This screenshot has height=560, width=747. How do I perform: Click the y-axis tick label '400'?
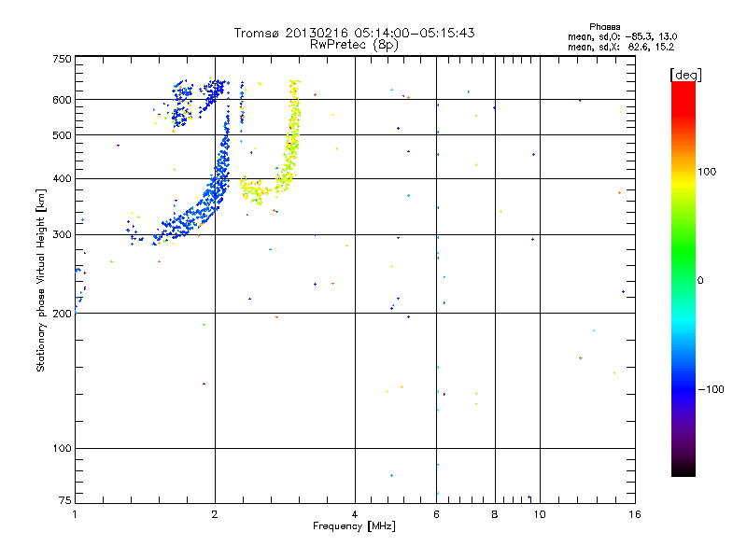pyautogui.click(x=62, y=179)
